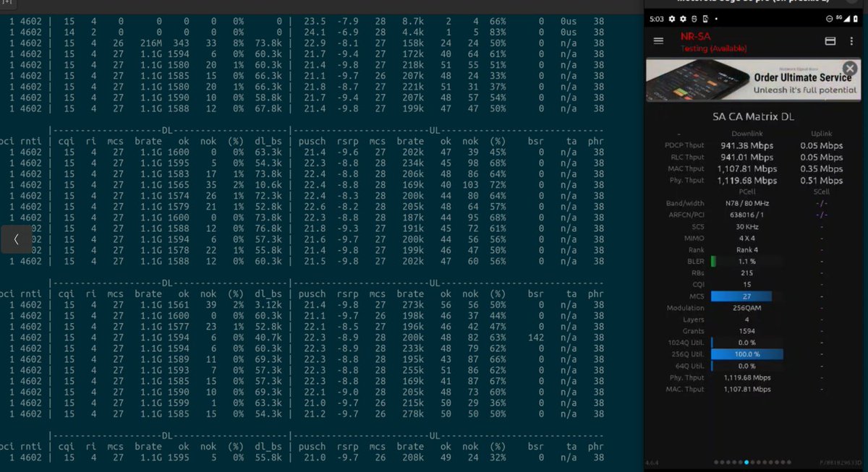Tap the highlighted active page indicator dot
The height and width of the screenshot is (472, 868).
click(x=746, y=462)
